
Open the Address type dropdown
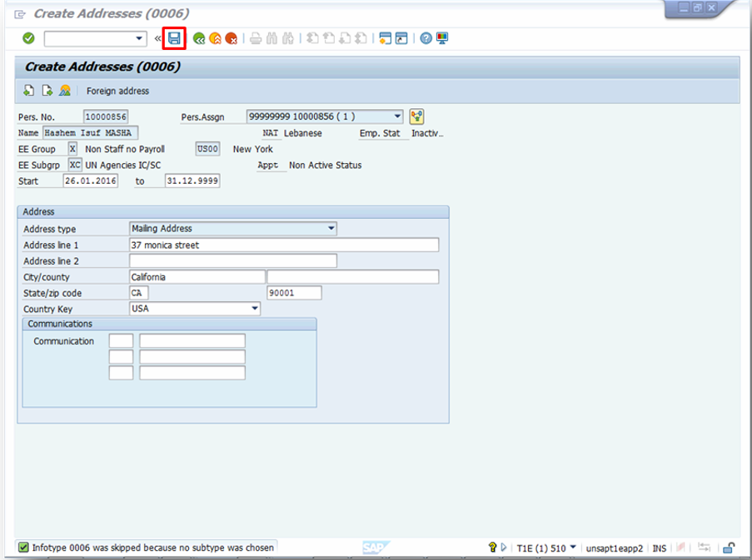(x=330, y=229)
